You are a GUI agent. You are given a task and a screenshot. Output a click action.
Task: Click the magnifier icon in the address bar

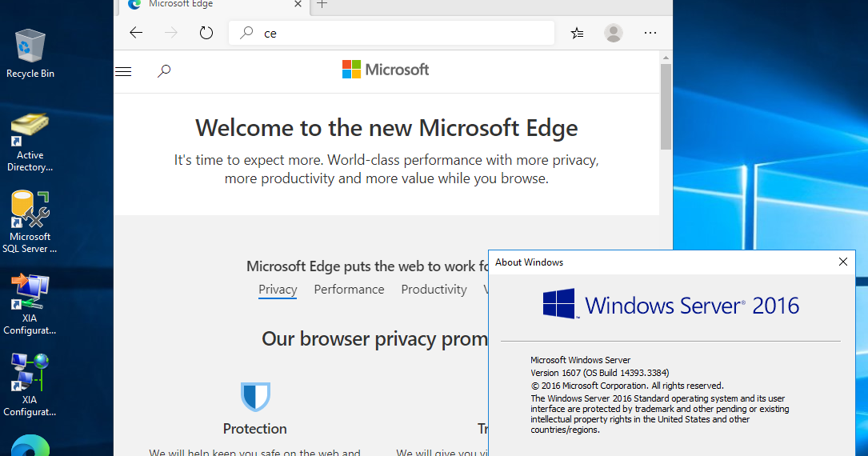(246, 34)
